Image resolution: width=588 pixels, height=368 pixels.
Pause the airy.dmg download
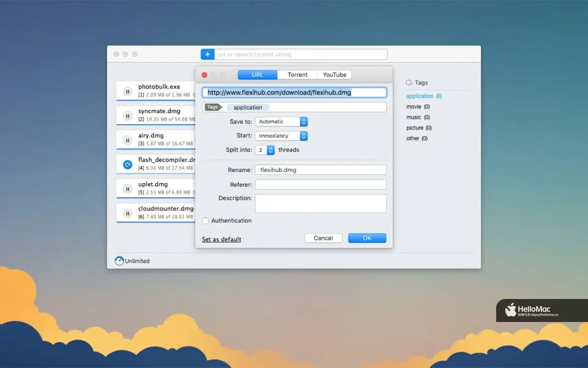click(x=128, y=140)
